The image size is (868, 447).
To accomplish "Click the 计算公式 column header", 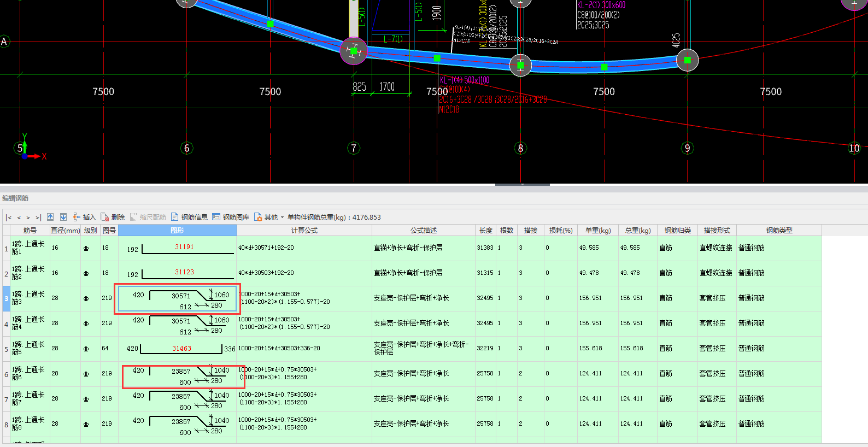I will (304, 231).
